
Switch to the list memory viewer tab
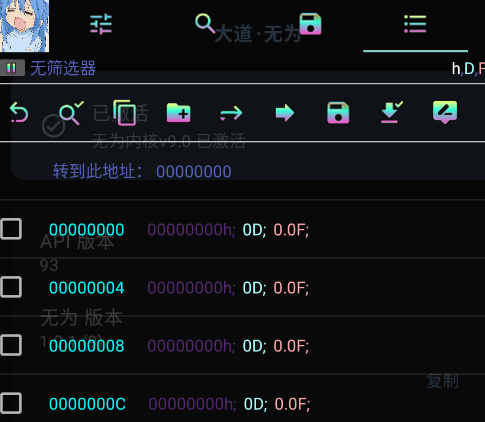[x=415, y=24]
